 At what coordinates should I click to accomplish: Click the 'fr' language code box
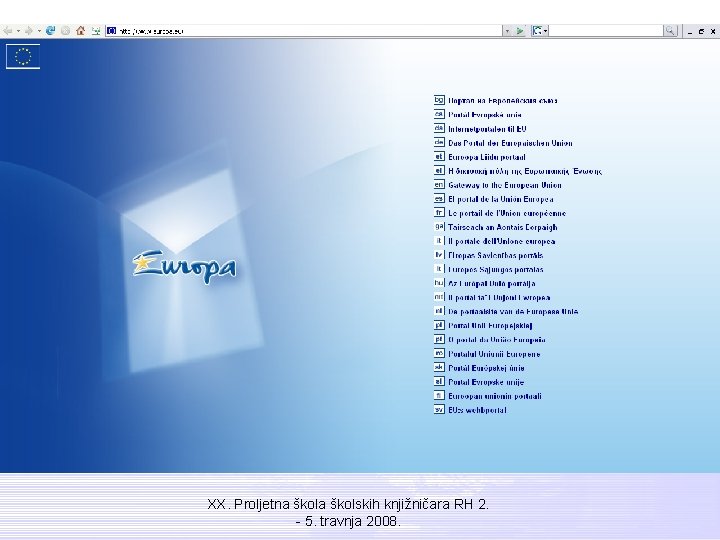pyautogui.click(x=439, y=213)
